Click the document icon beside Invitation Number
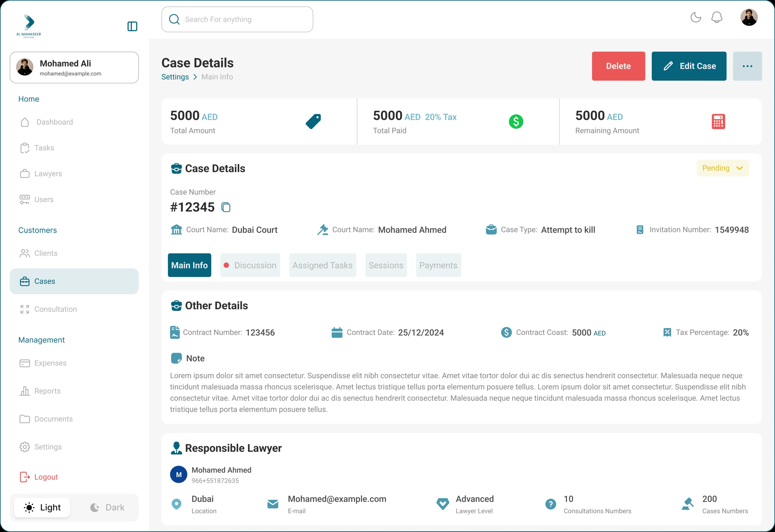The image size is (775, 532). click(640, 230)
